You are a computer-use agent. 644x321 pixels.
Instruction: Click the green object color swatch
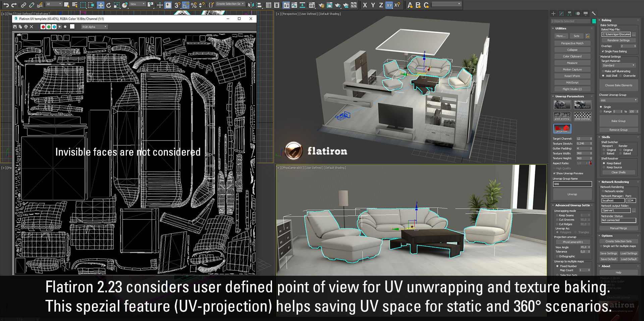pos(594,21)
